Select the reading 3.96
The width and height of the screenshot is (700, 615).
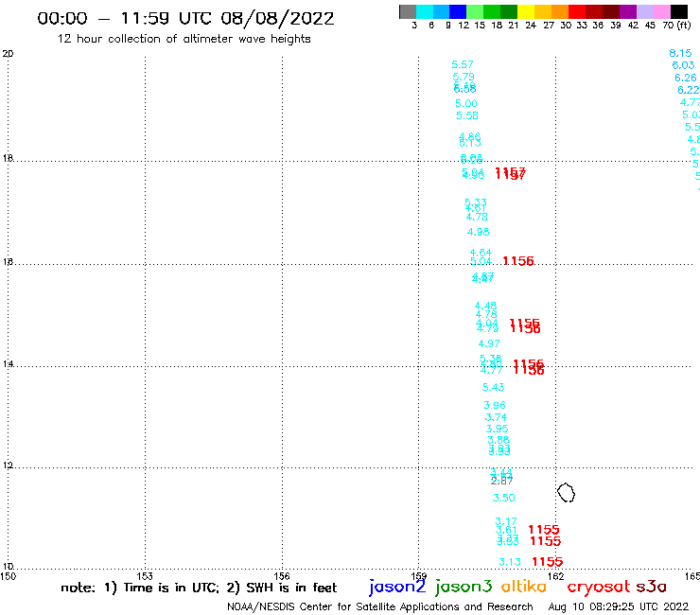coord(495,406)
